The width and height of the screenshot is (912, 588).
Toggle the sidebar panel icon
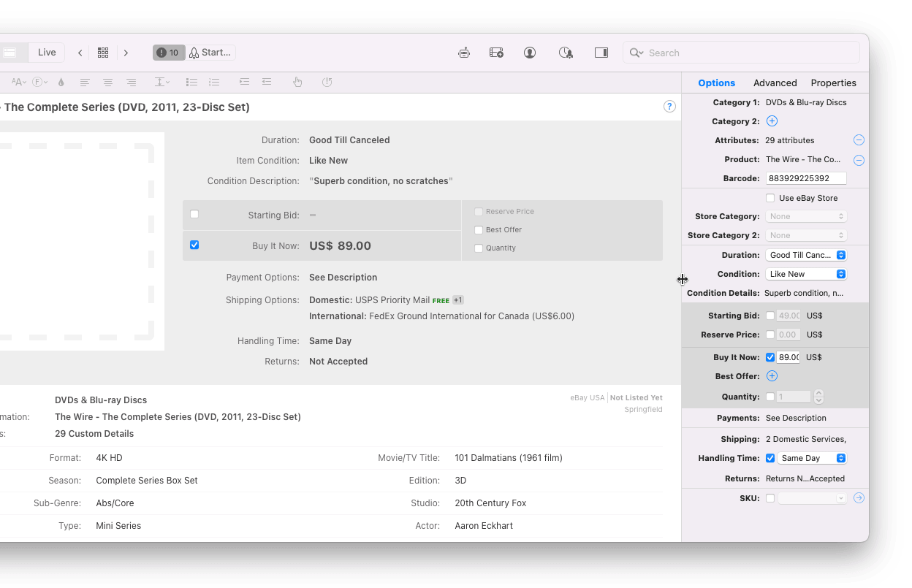coord(601,53)
